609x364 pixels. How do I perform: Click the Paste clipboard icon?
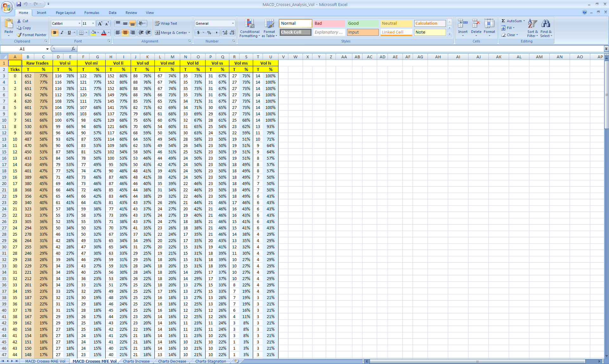(x=9, y=24)
